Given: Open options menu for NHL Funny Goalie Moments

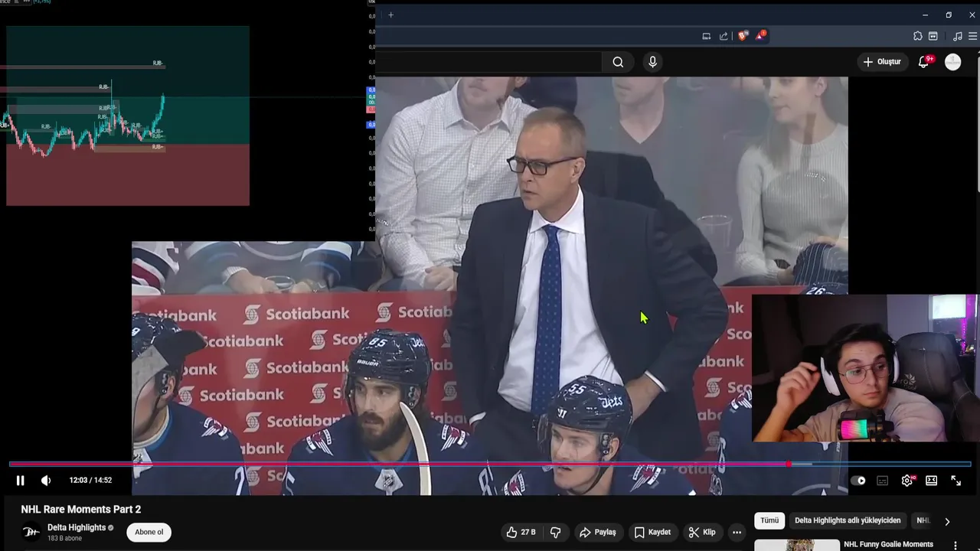Looking at the screenshot, I should (955, 546).
